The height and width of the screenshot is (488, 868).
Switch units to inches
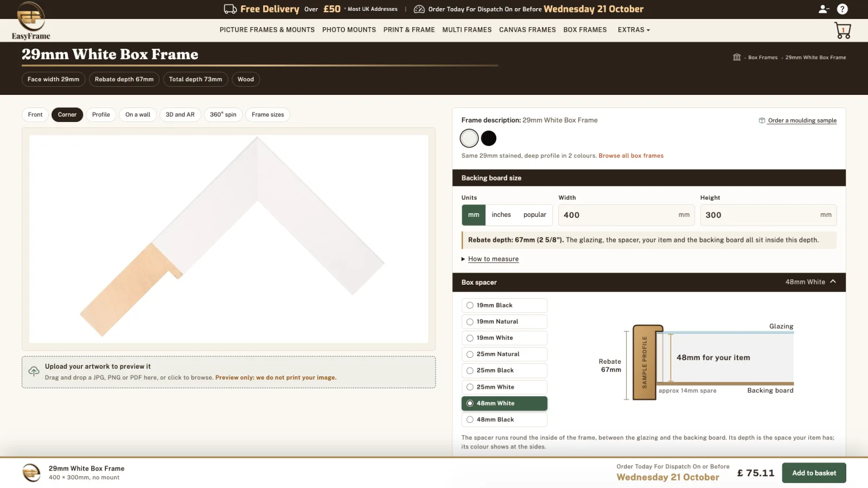[x=501, y=215]
